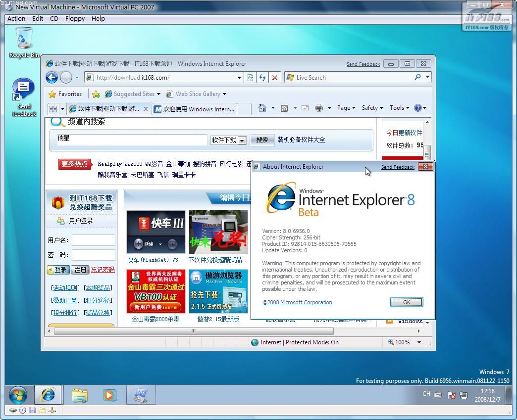517x420 pixels.
Task: Click the taskbar clock showing 12:16
Action: coord(488,395)
